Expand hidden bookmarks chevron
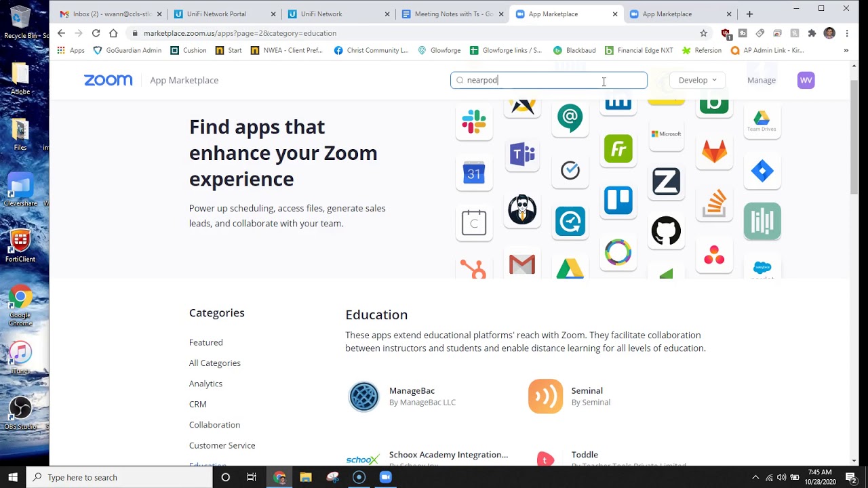 tap(846, 50)
